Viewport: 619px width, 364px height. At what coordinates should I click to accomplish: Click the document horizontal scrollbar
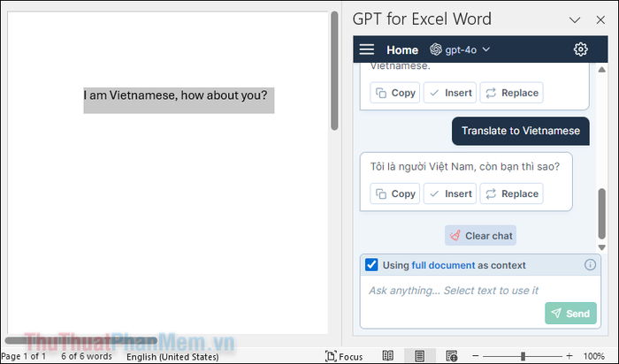click(81, 340)
